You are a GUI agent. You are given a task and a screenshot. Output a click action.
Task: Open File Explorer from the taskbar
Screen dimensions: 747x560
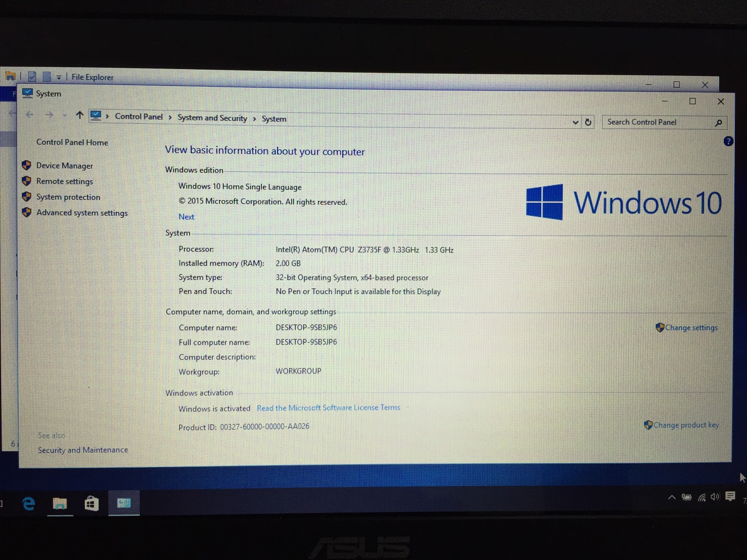[60, 503]
